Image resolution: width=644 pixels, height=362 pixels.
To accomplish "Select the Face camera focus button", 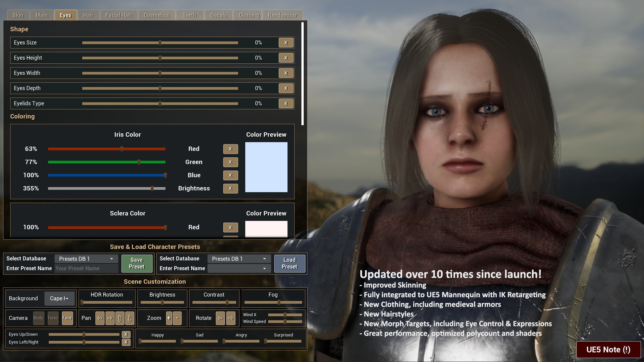I will pos(66,318).
